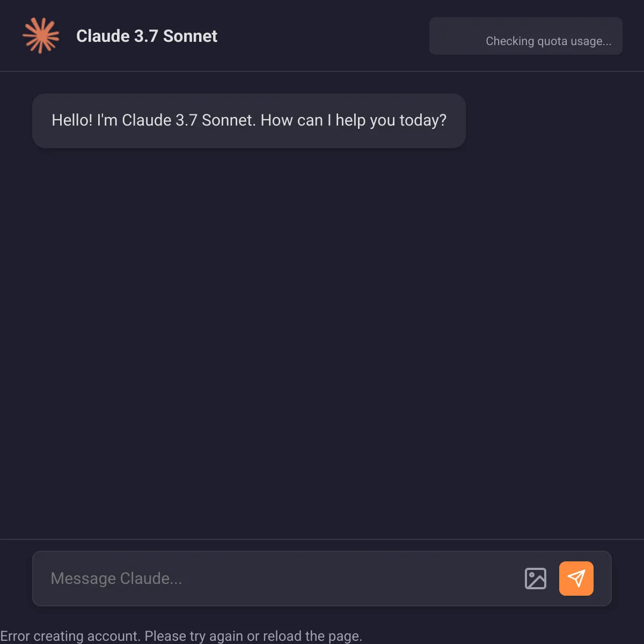The height and width of the screenshot is (644, 644).
Task: Attach a picture using the image icon
Action: point(535,579)
